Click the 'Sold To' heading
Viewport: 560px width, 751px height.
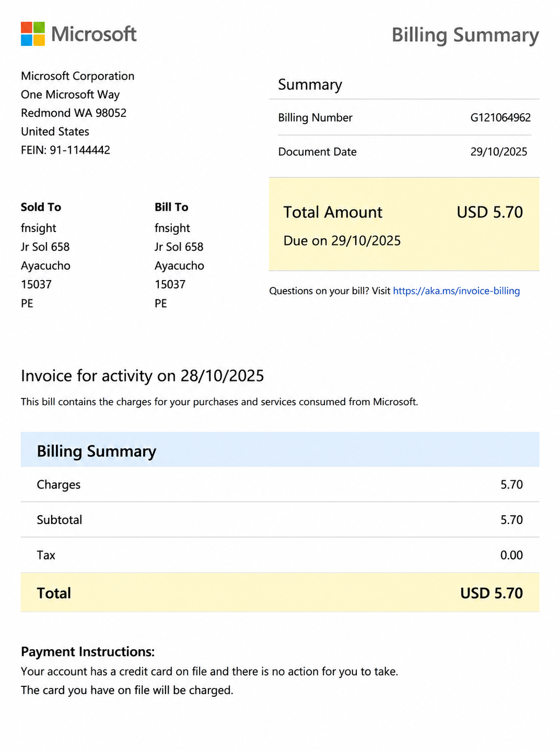point(41,207)
